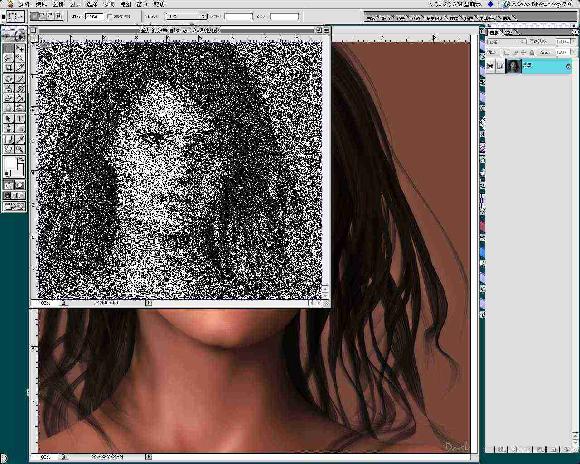580x464 pixels.
Task: Click the Intersect with Selection button
Action: [x=59, y=16]
